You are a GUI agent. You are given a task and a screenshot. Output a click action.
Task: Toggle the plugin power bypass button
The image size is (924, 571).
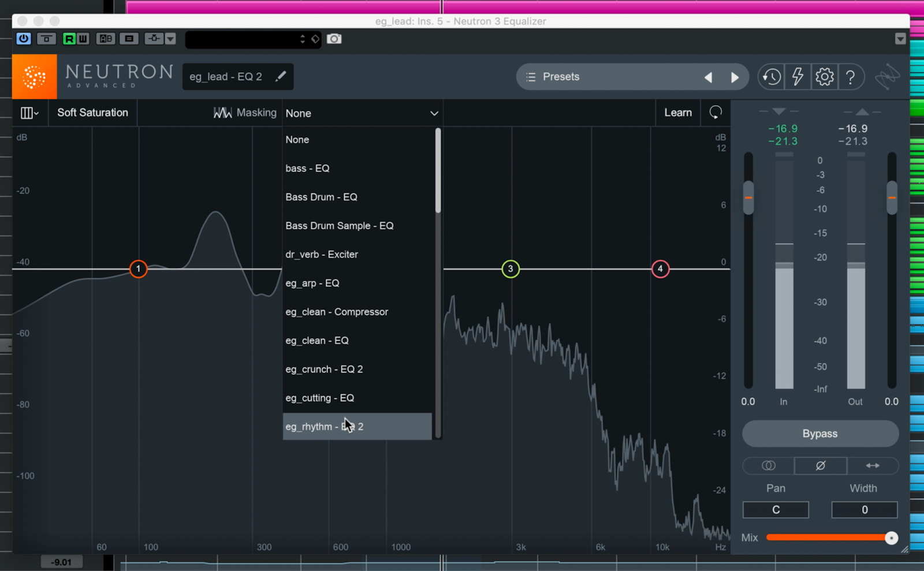24,39
